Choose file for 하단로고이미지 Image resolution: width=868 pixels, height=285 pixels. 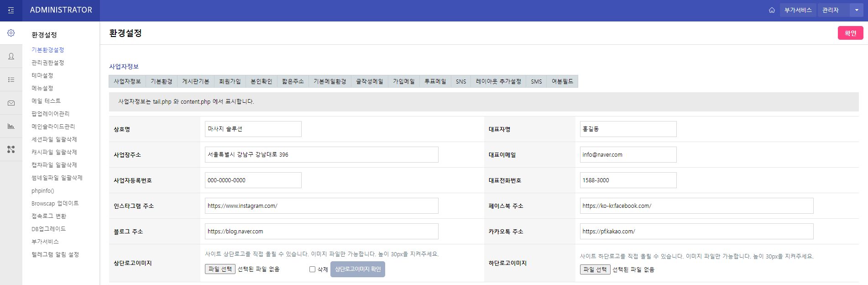[x=595, y=269]
